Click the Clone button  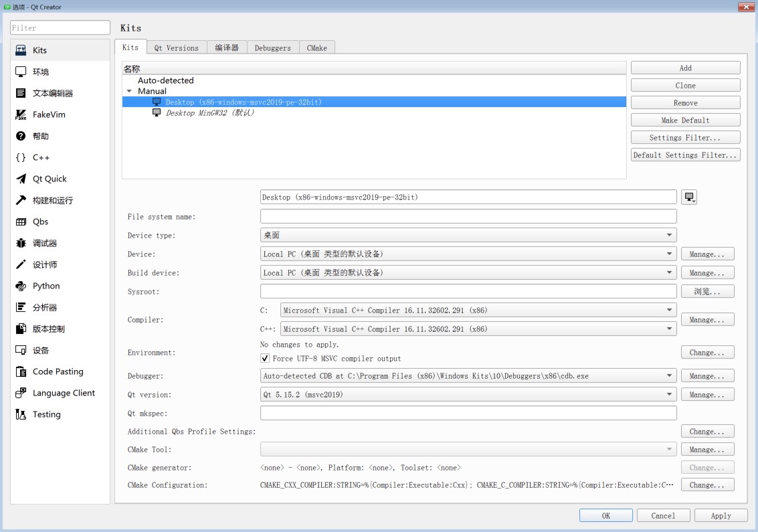(686, 86)
